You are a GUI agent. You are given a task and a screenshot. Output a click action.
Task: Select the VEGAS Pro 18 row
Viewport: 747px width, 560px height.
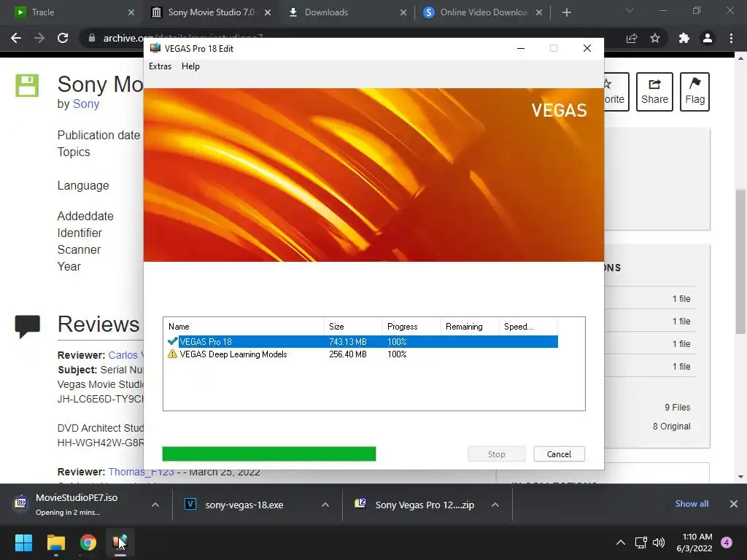tap(362, 341)
